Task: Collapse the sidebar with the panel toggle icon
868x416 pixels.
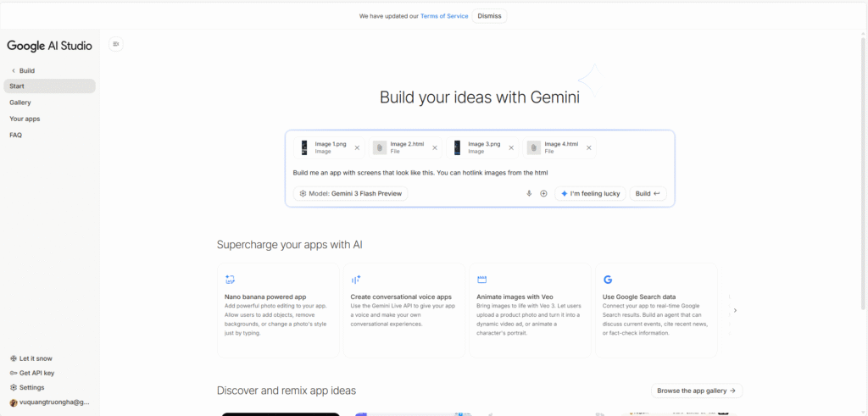Action: 116,44
